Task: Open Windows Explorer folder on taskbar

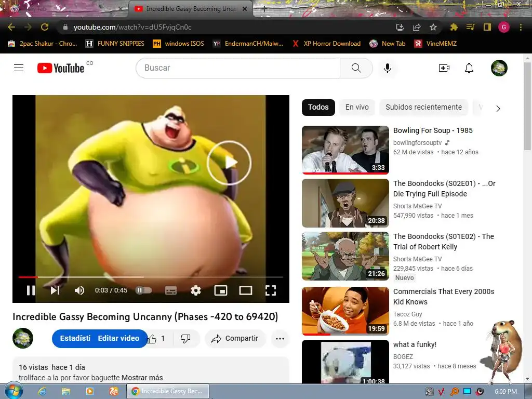Action: (66, 391)
